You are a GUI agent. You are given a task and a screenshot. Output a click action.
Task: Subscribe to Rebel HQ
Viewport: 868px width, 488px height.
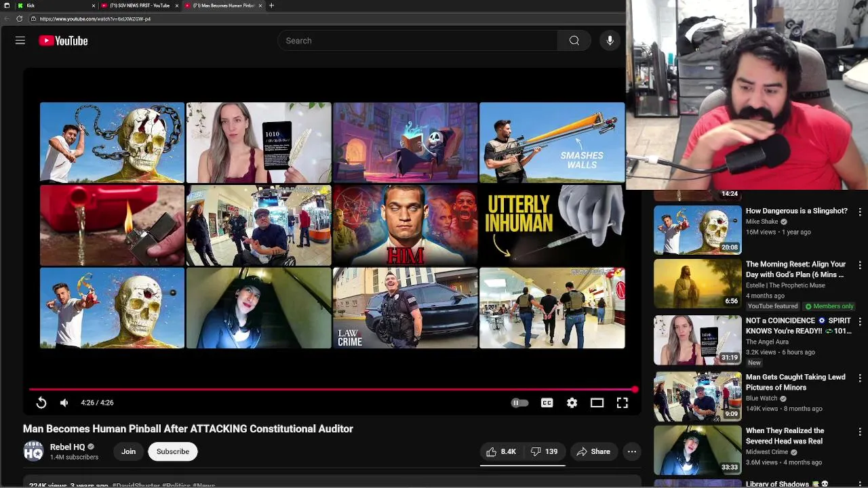point(173,451)
